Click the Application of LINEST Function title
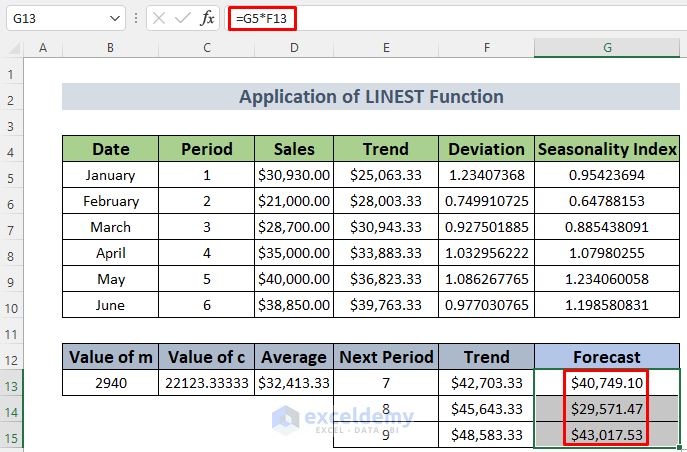 [371, 97]
